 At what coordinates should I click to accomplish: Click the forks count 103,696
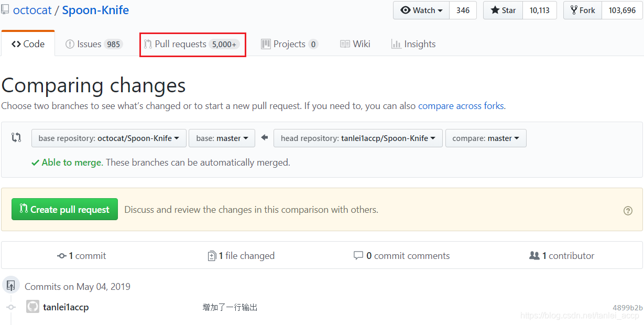[622, 10]
